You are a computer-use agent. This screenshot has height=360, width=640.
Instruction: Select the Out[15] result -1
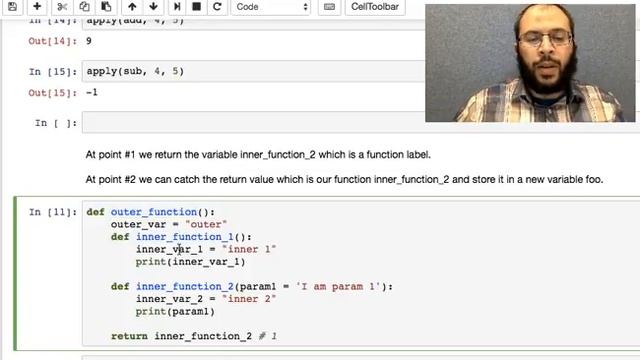92,93
